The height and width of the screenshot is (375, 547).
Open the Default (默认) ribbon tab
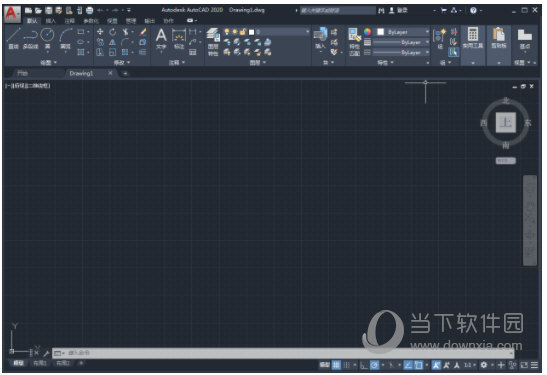pyautogui.click(x=32, y=21)
